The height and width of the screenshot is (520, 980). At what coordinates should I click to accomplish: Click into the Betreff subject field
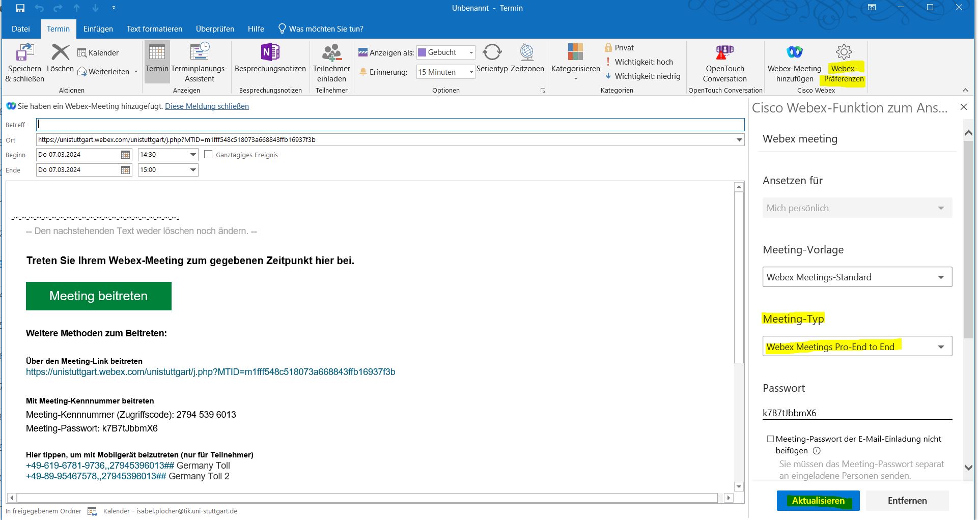tap(390, 125)
